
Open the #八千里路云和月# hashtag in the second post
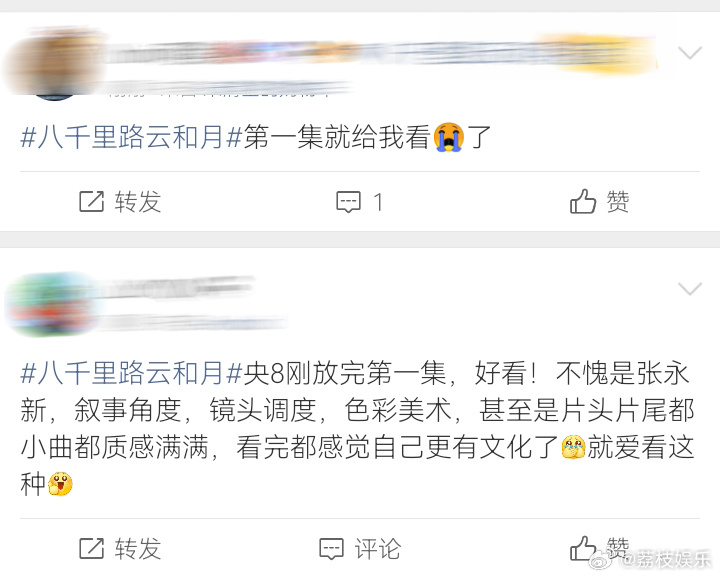tap(131, 373)
